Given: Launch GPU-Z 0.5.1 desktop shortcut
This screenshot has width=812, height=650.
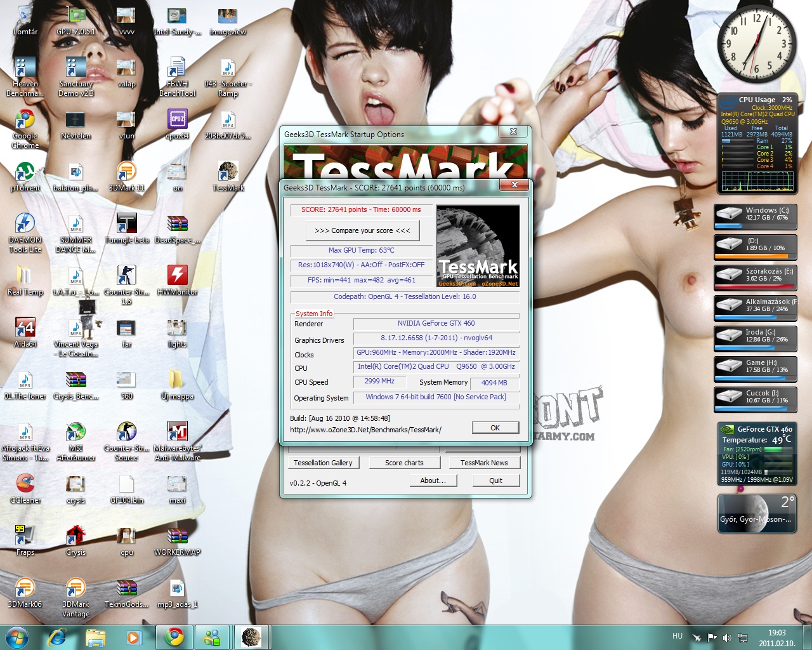Looking at the screenshot, I should click(x=75, y=20).
